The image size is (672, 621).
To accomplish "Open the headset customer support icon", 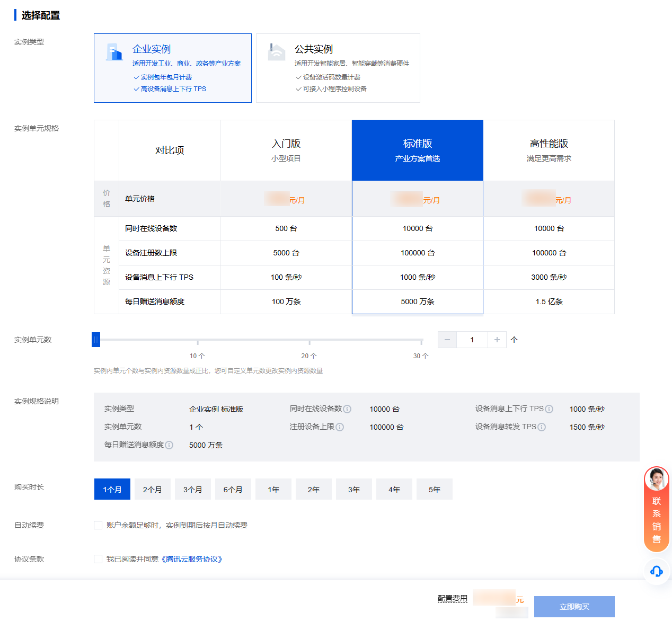I will (657, 571).
